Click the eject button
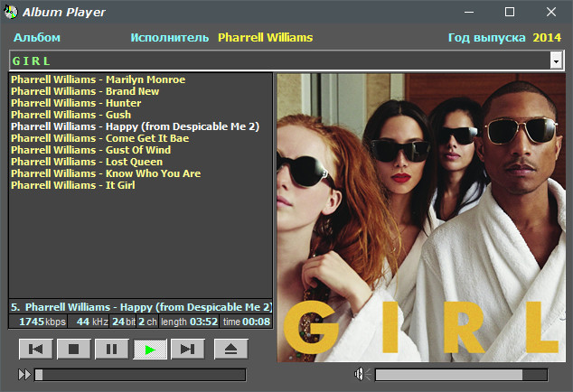The image size is (573, 392). pyautogui.click(x=230, y=349)
